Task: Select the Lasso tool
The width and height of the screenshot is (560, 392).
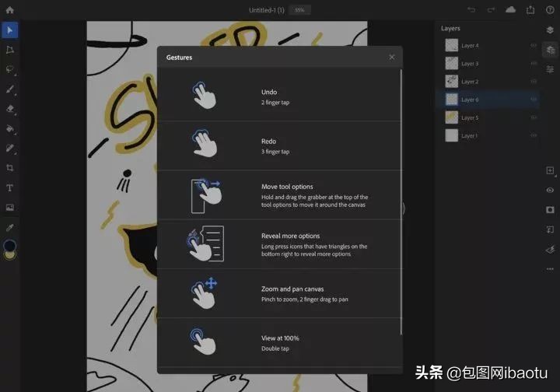Action: (9, 69)
